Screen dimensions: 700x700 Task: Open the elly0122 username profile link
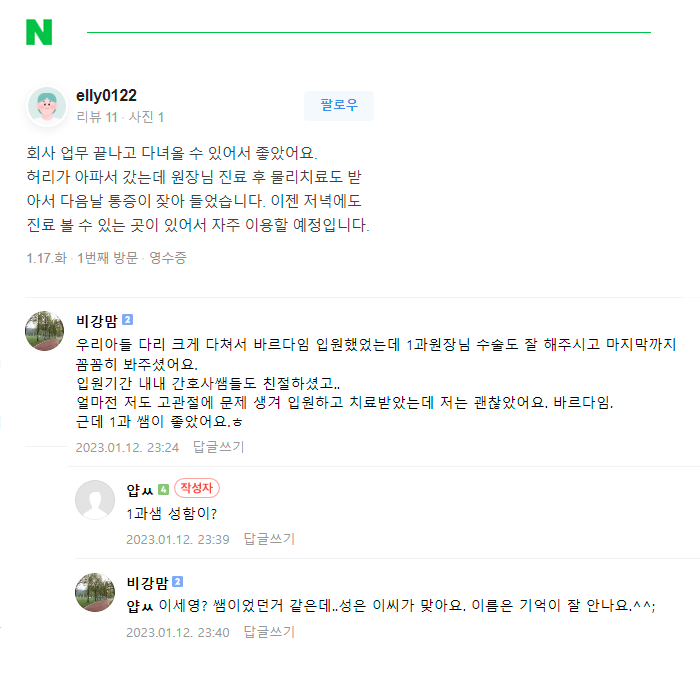[106, 96]
